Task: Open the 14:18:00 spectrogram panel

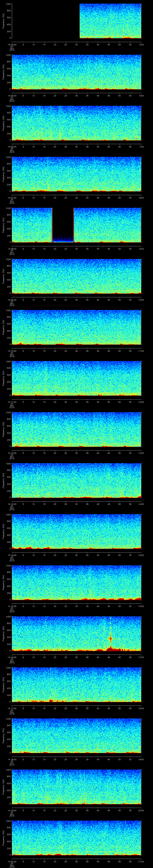Action: tap(77, 736)
